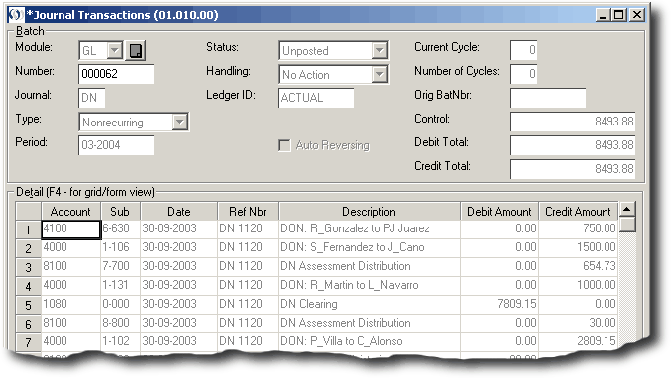672x378 pixels.
Task: Click the Account column header
Action: click(x=71, y=212)
